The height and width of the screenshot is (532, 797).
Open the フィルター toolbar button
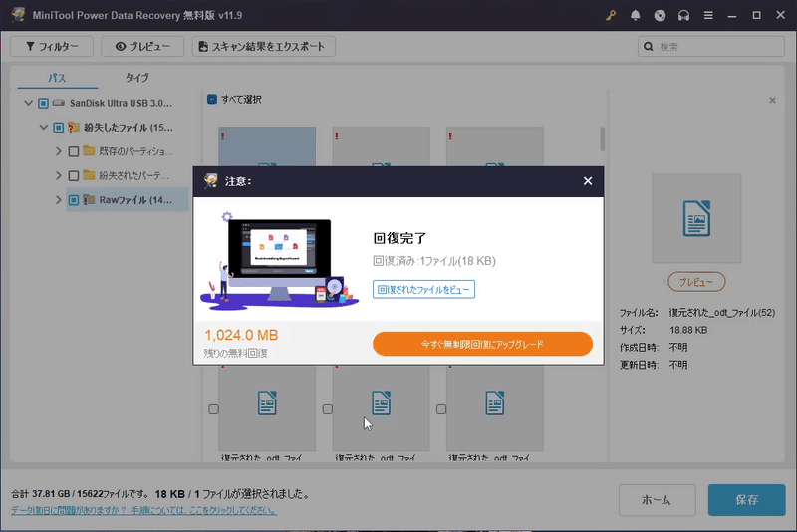click(52, 46)
